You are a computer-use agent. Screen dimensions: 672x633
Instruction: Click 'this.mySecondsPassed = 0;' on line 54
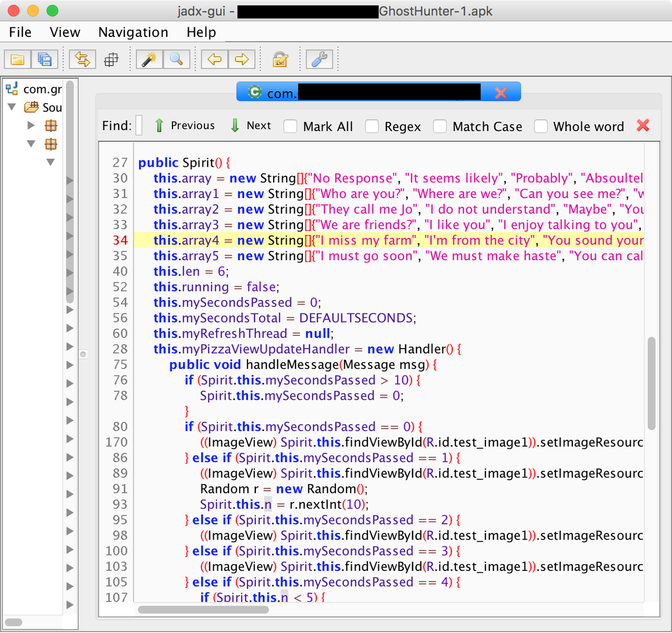coord(237,302)
